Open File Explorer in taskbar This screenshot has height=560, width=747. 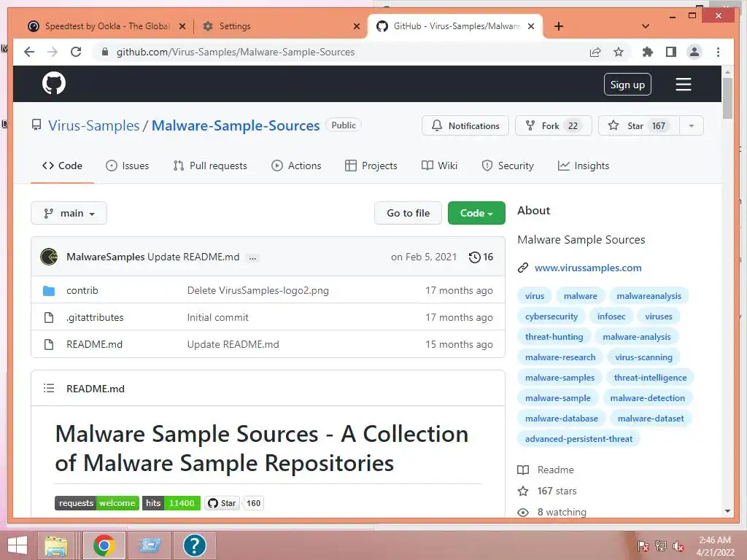click(56, 545)
